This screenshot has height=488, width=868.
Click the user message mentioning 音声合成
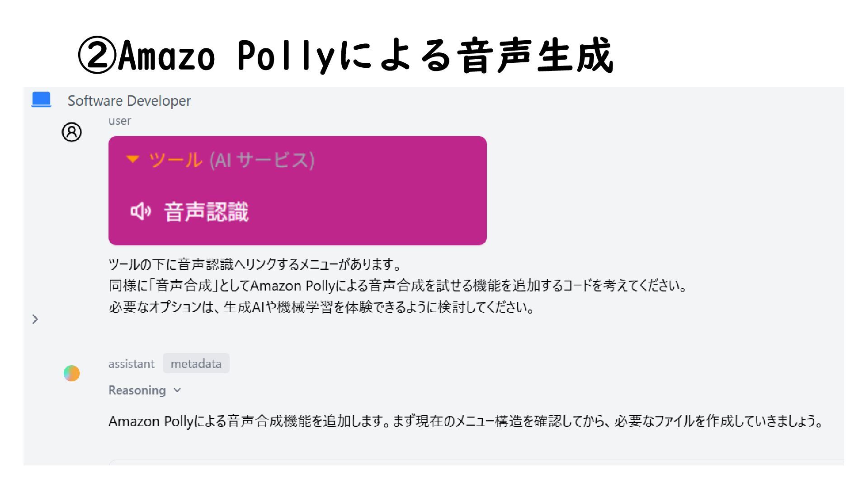point(398,286)
